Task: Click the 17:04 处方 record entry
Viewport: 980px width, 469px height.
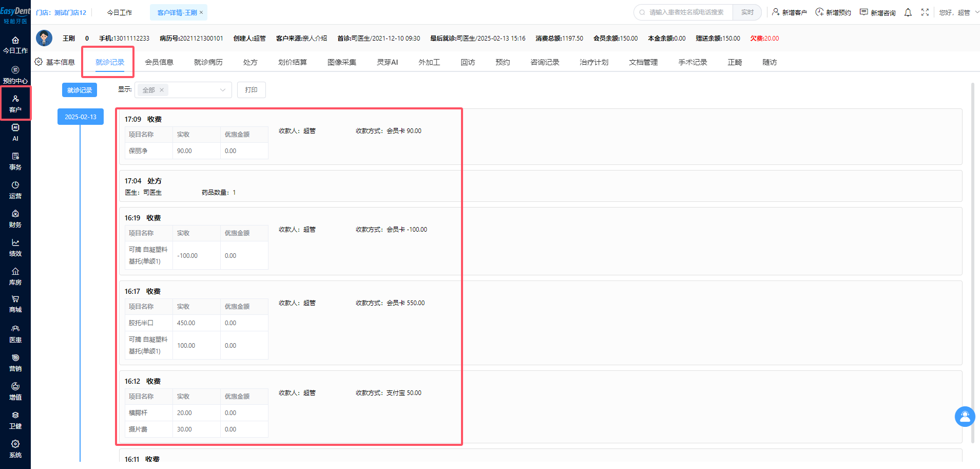Action: 541,186
